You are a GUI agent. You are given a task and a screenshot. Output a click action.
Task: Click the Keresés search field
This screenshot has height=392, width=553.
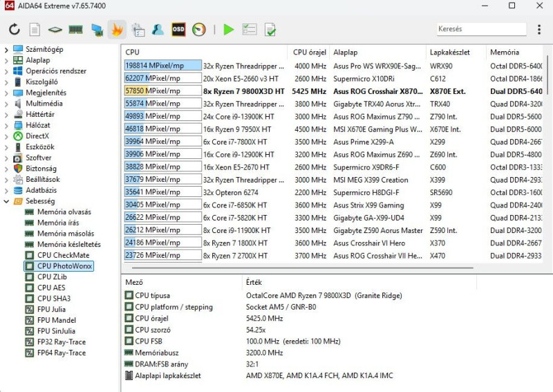pyautogui.click(x=481, y=29)
